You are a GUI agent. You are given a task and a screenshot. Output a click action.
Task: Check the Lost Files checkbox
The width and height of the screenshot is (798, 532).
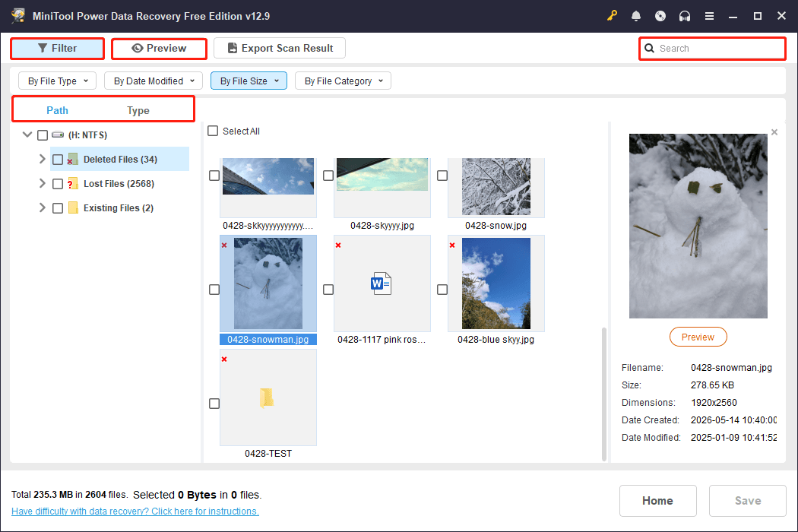tap(58, 184)
